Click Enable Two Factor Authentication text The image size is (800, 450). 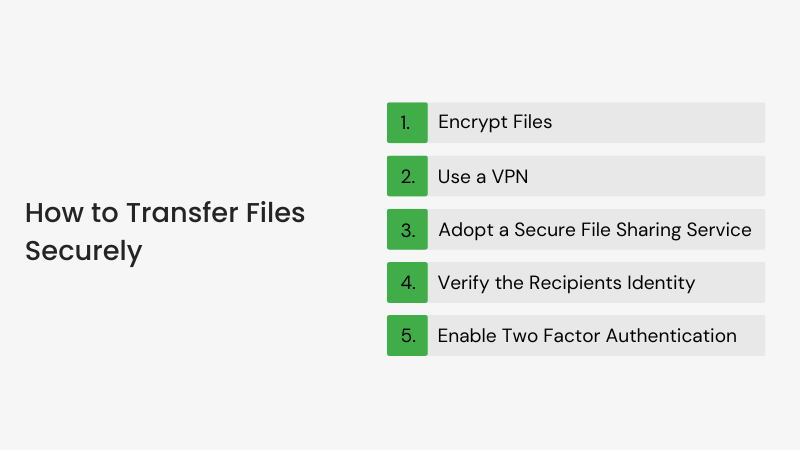(x=587, y=336)
